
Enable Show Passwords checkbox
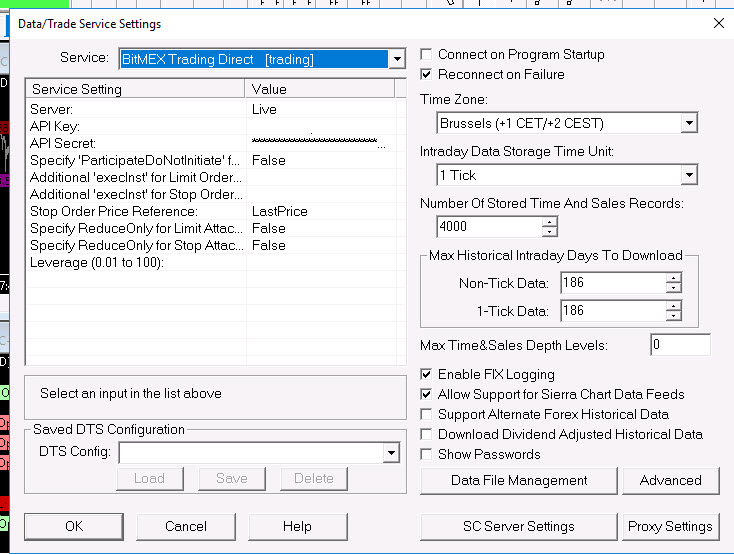coord(426,455)
